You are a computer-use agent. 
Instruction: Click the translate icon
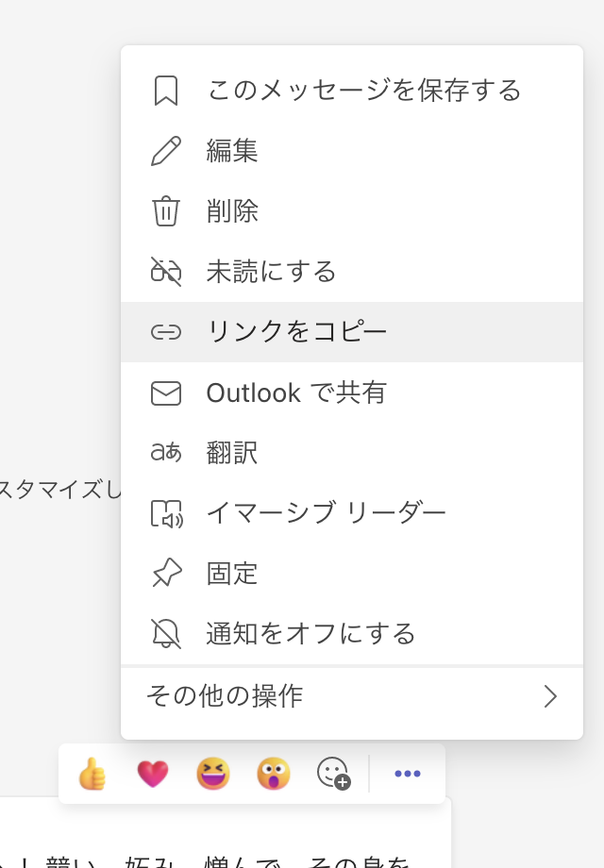tap(166, 453)
